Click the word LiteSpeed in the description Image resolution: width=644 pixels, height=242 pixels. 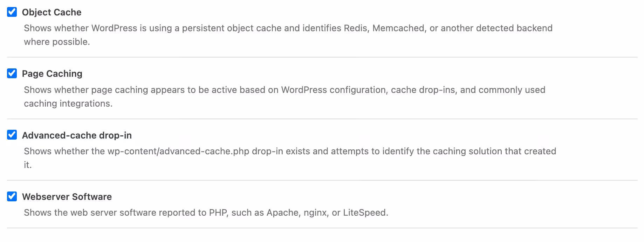pyautogui.click(x=364, y=213)
